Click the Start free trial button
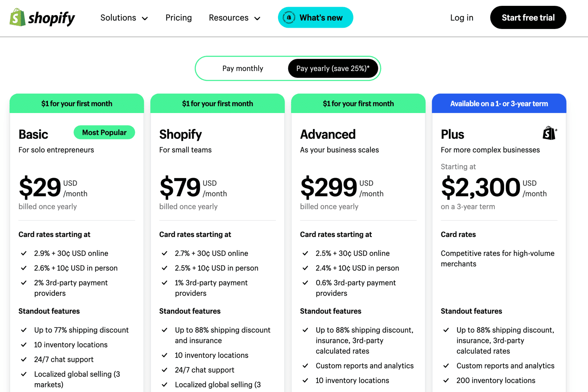The height and width of the screenshot is (392, 588). tap(528, 18)
